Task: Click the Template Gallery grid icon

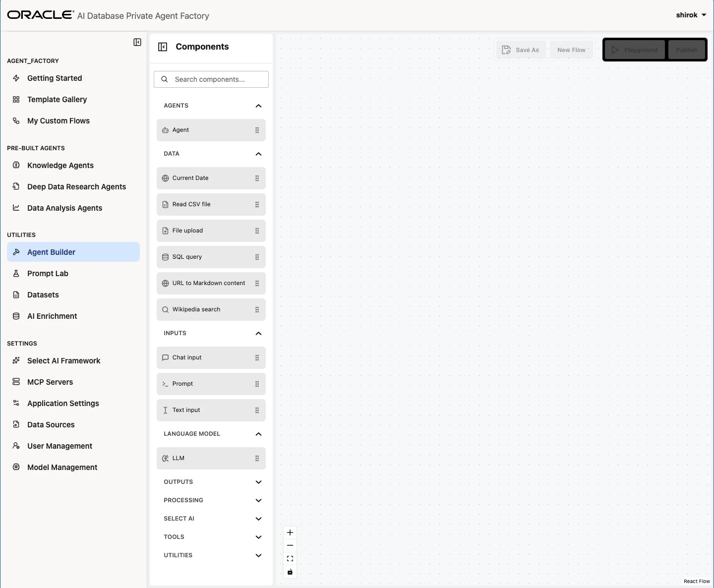Action: tap(16, 100)
